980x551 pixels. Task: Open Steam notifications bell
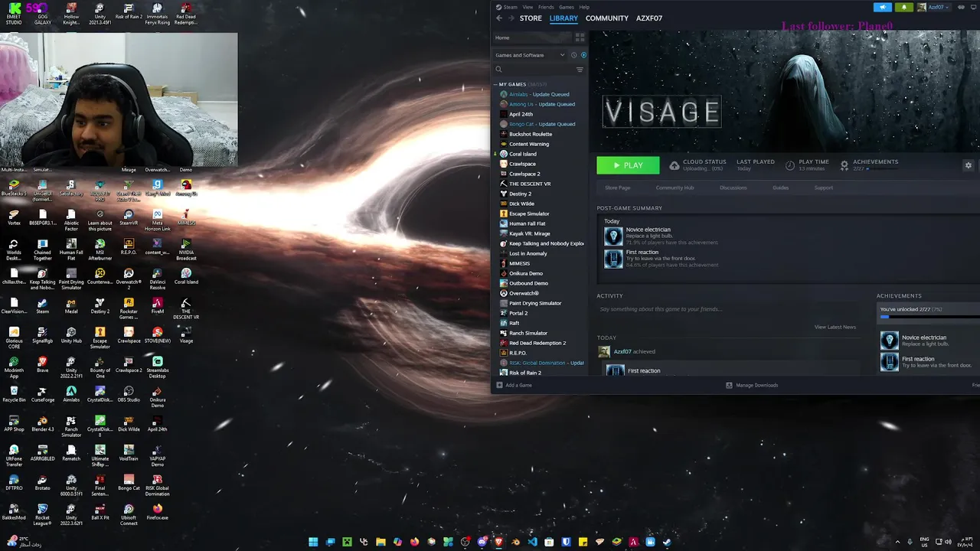tap(903, 7)
